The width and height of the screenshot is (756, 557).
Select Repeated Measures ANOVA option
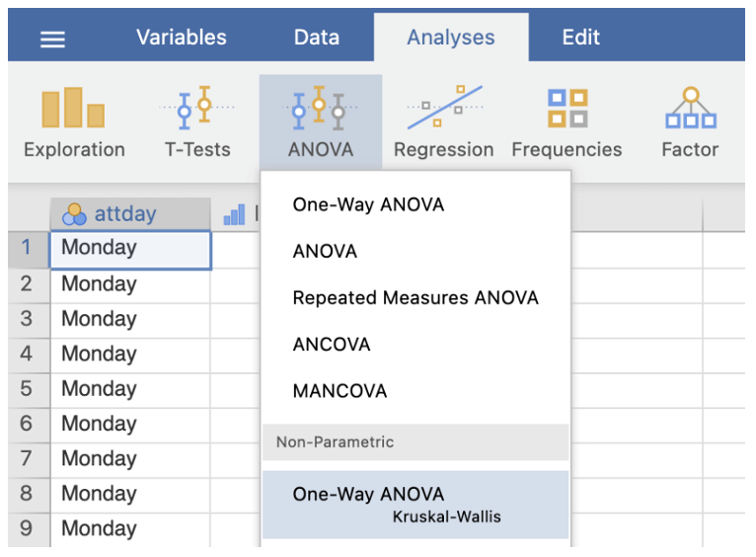pyautogui.click(x=416, y=298)
